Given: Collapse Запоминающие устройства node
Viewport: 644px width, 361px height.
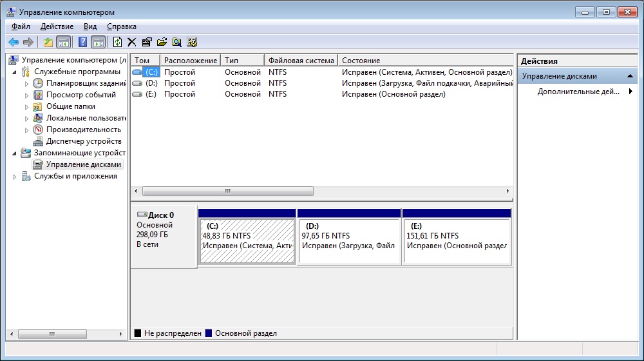Looking at the screenshot, I should tap(14, 153).
